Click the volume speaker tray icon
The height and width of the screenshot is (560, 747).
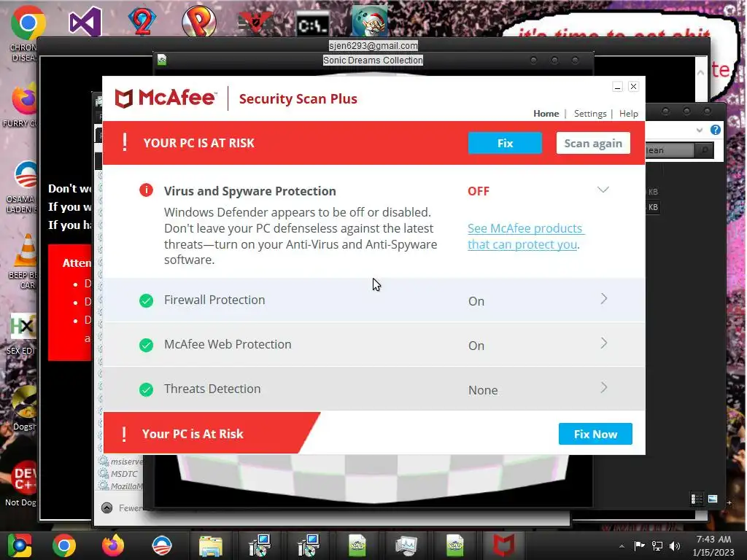[675, 545]
